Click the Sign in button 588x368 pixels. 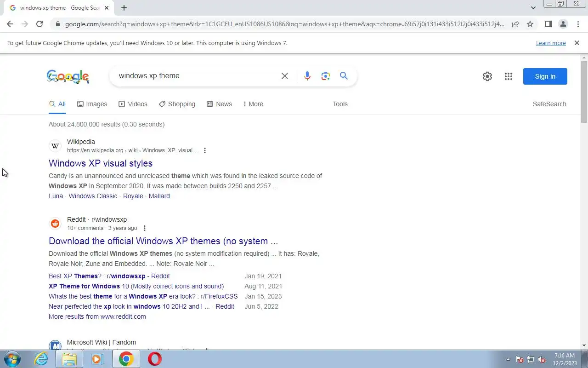coord(545,76)
